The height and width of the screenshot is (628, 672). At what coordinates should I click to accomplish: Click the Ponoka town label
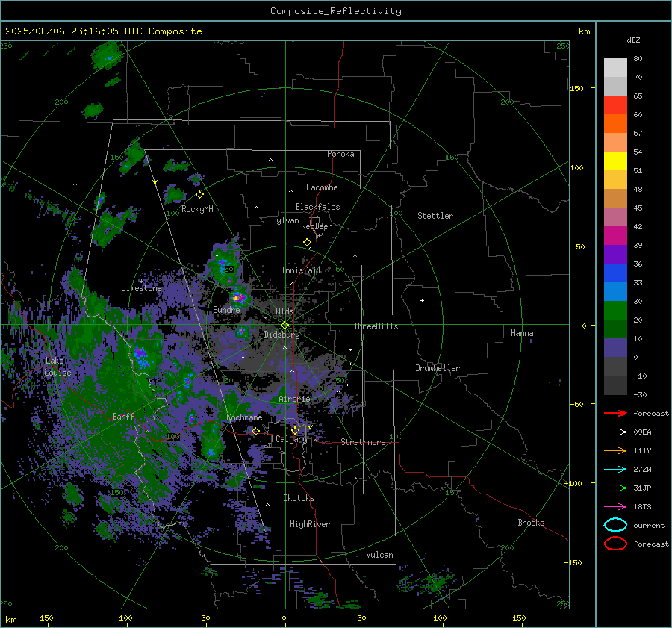[340, 154]
